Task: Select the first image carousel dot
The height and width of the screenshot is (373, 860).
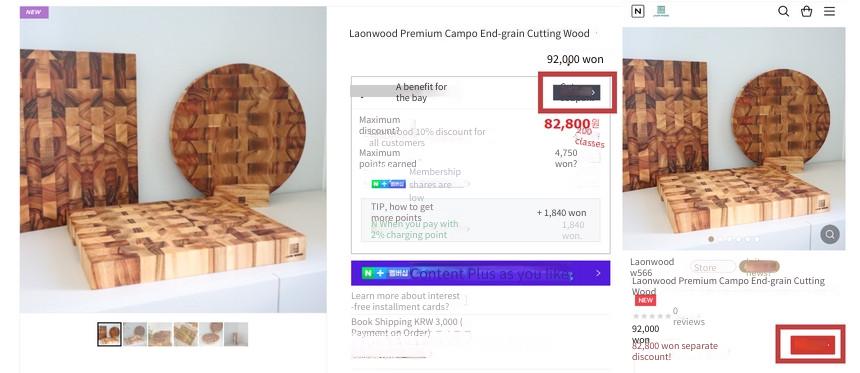Action: (711, 239)
